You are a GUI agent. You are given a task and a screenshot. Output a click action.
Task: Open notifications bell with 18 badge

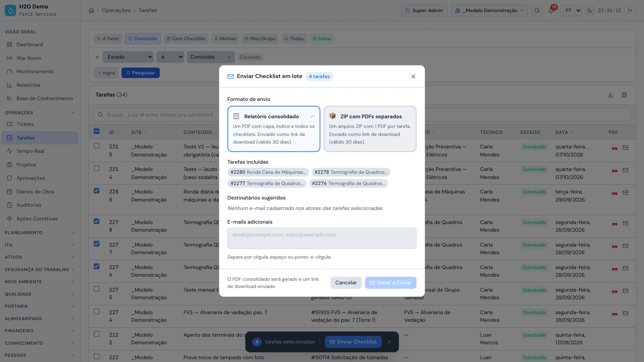551,10
